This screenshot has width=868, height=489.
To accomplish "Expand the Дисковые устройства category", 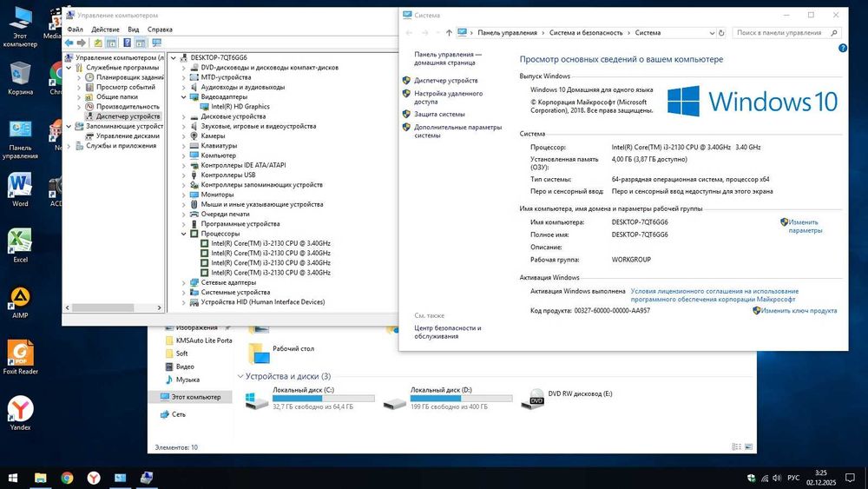I will [x=184, y=116].
